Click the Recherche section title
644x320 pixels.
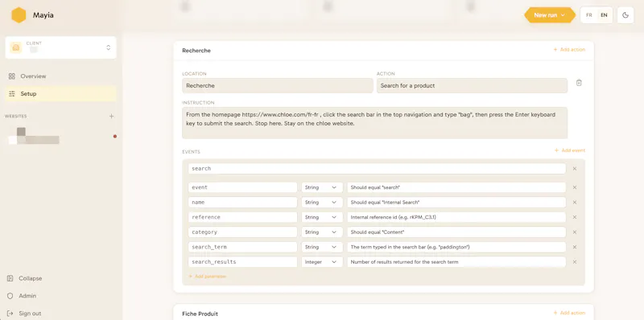coord(196,51)
